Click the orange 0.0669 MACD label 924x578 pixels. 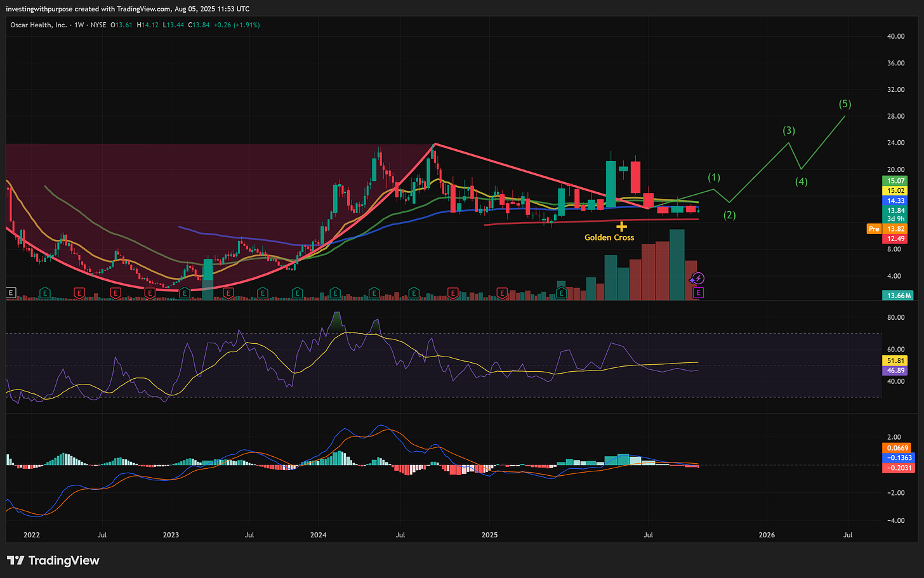tap(897, 447)
